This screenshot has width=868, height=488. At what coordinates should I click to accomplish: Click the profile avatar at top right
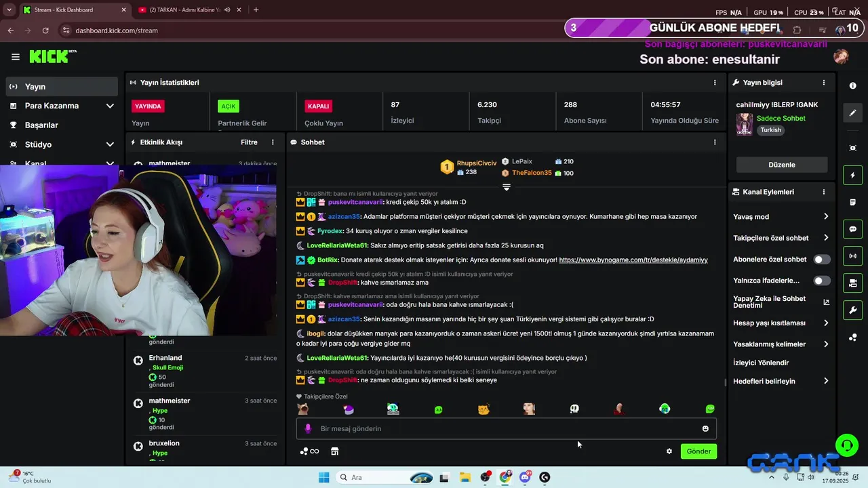841,57
